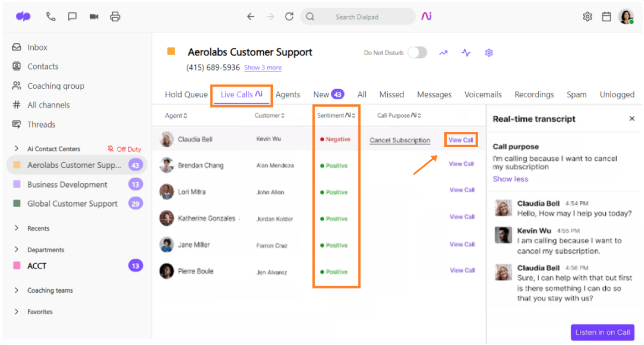Click Pierre Boule's avatar
The image size is (644, 345).
167,271
